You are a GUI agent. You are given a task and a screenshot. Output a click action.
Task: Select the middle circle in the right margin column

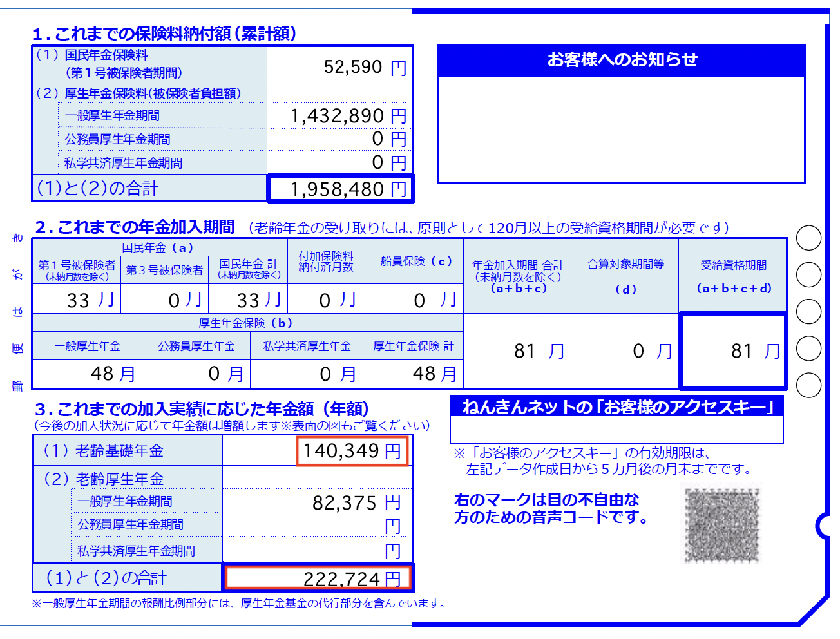click(x=809, y=311)
